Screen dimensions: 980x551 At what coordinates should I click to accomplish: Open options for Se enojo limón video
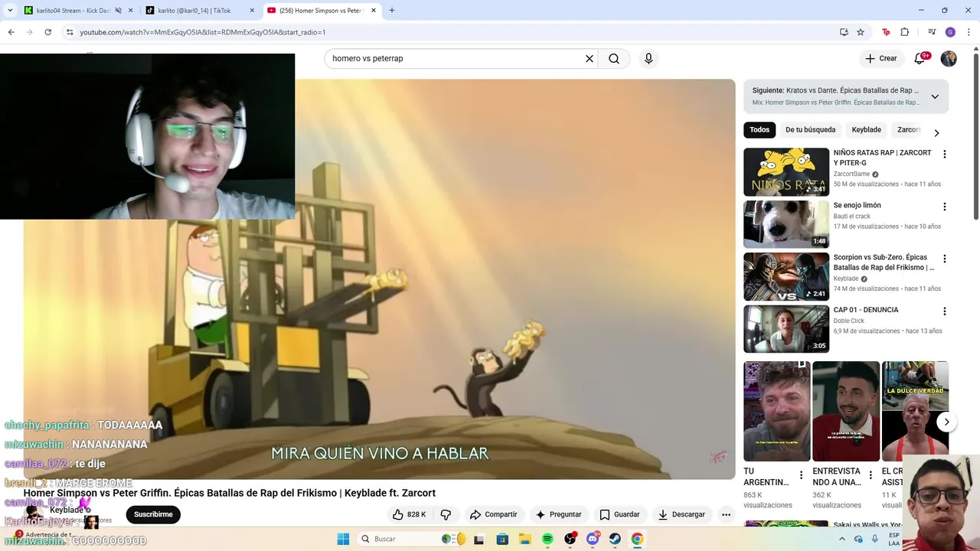click(944, 207)
